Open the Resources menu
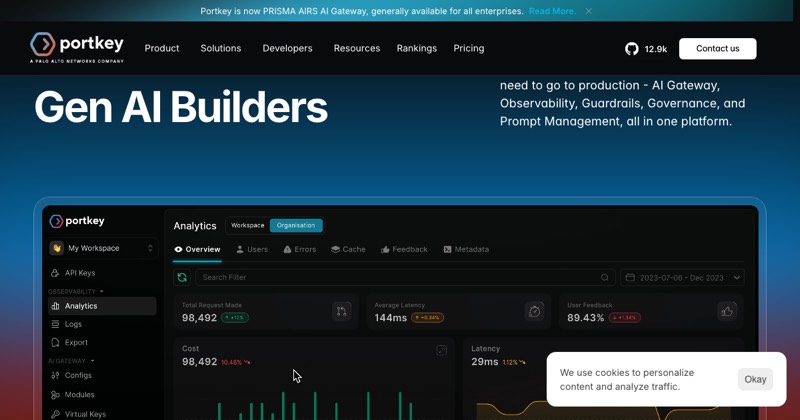This screenshot has height=420, width=800. coord(357,48)
